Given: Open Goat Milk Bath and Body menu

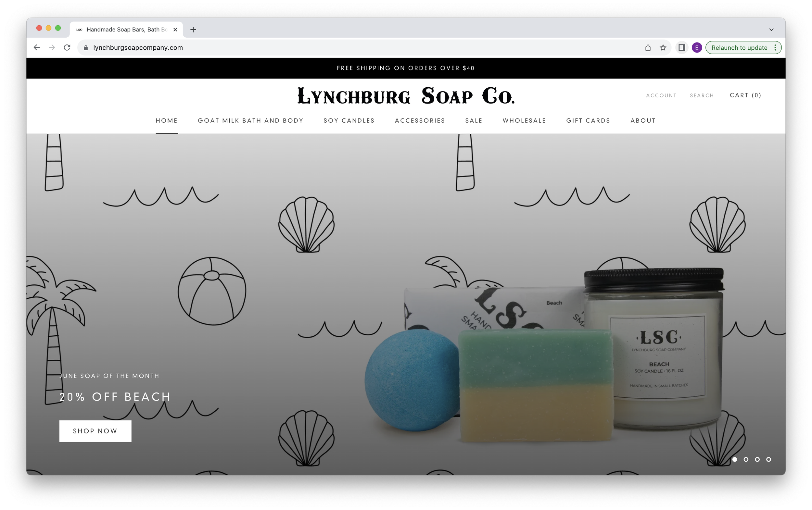Looking at the screenshot, I should click(x=250, y=121).
